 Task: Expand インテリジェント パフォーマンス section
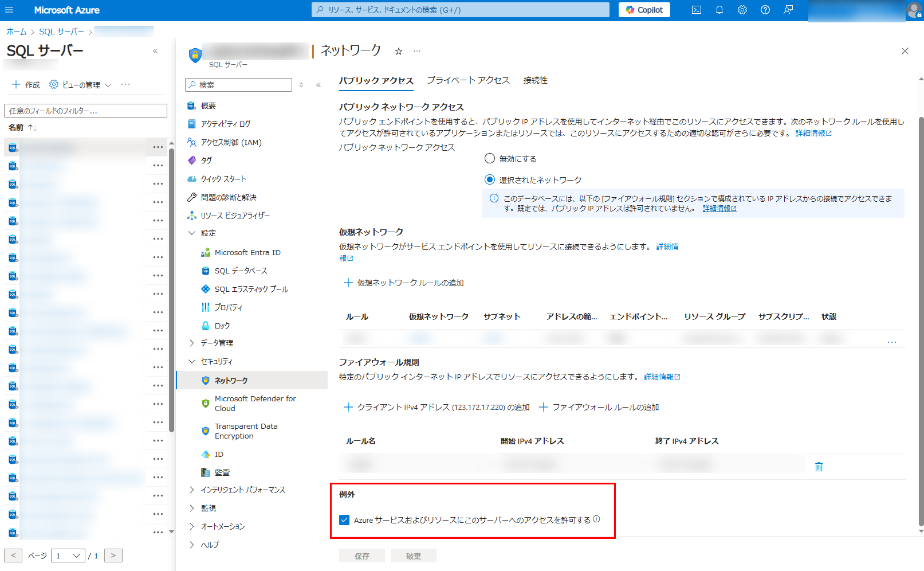pyautogui.click(x=192, y=490)
